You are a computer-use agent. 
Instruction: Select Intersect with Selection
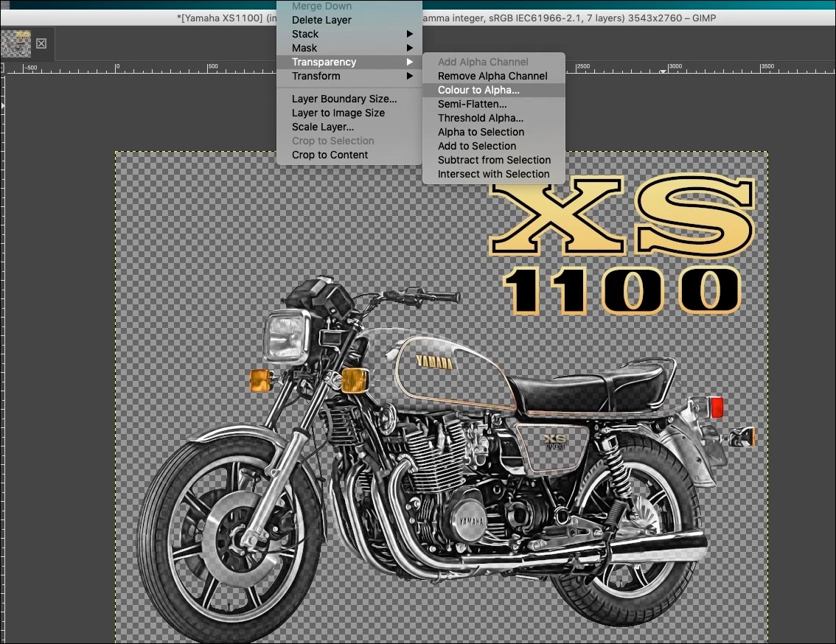pos(493,174)
